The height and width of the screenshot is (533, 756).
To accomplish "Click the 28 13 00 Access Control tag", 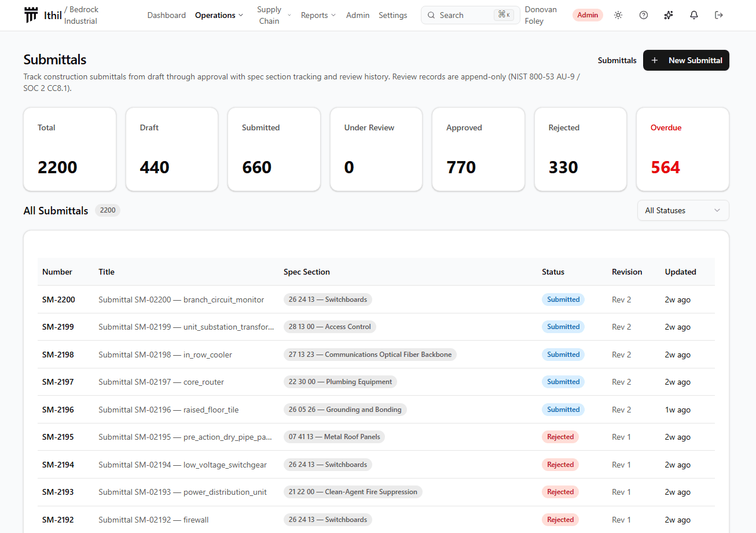I will 330,327.
